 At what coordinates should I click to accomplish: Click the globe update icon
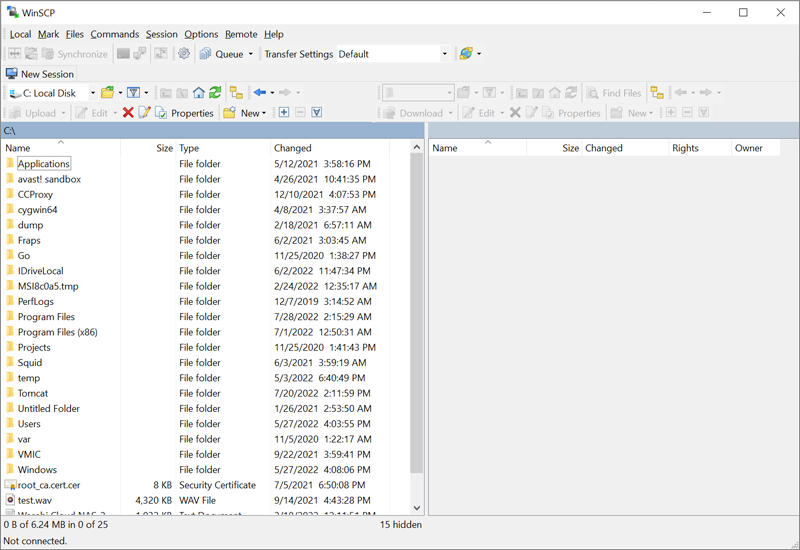(466, 54)
